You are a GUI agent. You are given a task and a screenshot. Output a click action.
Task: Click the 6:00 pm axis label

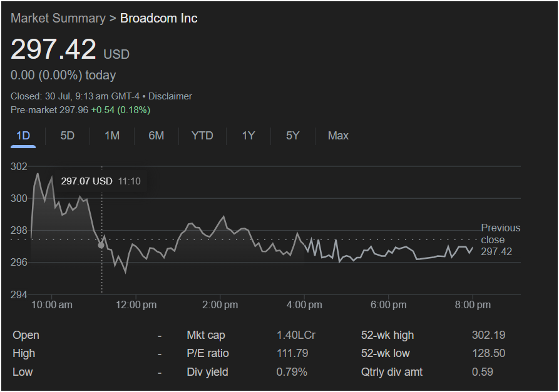[388, 304]
